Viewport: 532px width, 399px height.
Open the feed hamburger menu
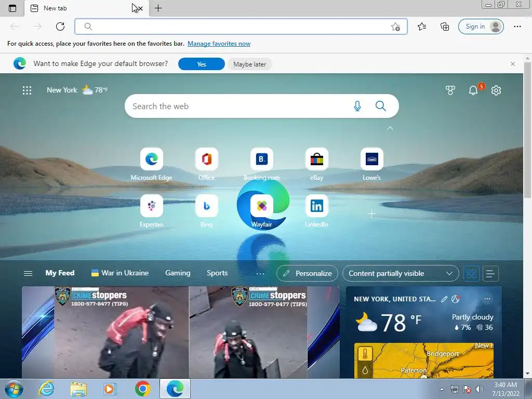click(x=28, y=273)
